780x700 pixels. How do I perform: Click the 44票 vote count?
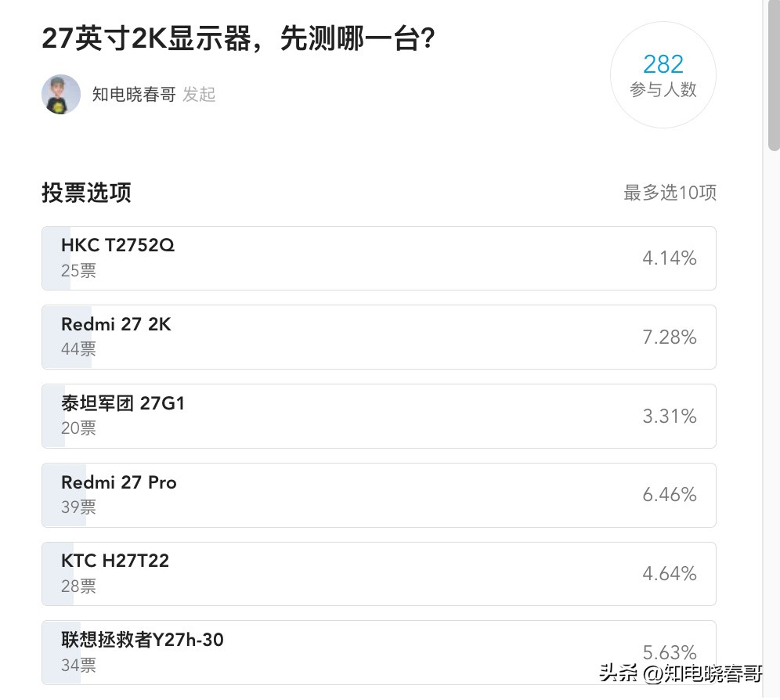tap(78, 349)
